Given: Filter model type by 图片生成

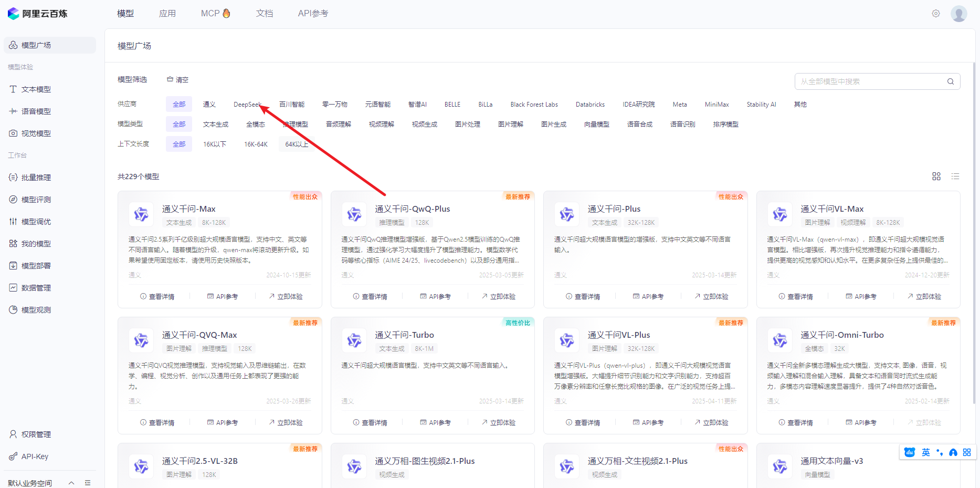Looking at the screenshot, I should click(x=554, y=124).
